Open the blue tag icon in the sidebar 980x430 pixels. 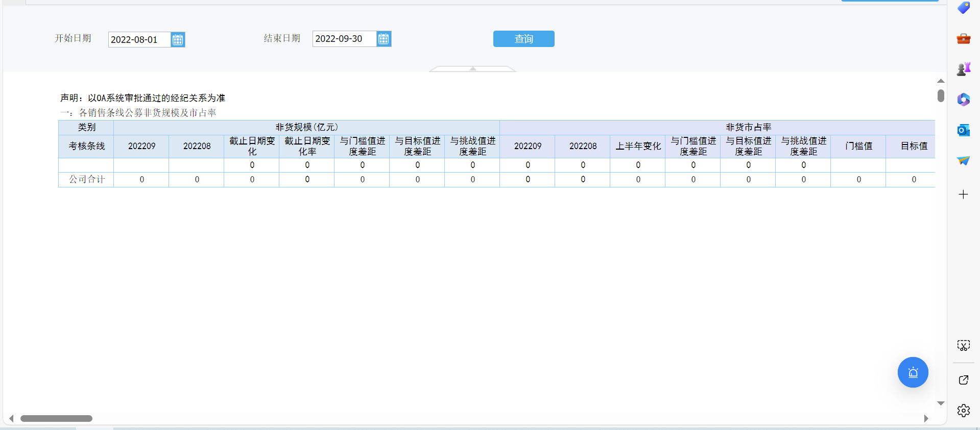[x=964, y=8]
